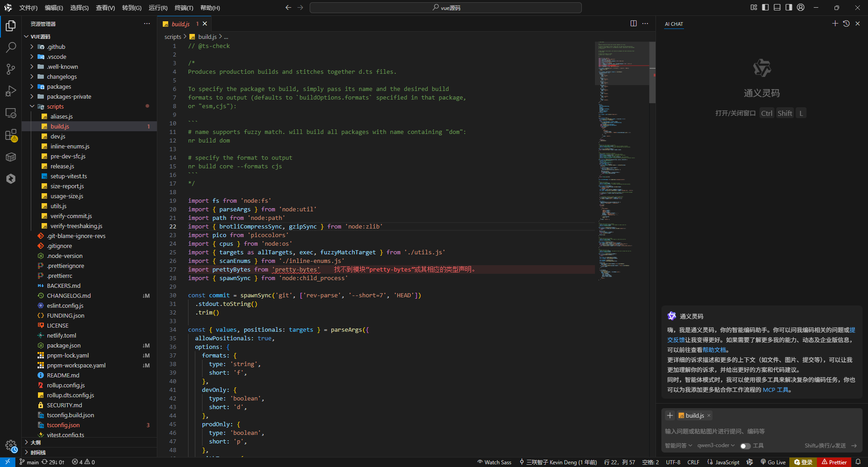This screenshot has height=467, width=868.
Task: Open the 帮助(H) menu
Action: (x=210, y=8)
